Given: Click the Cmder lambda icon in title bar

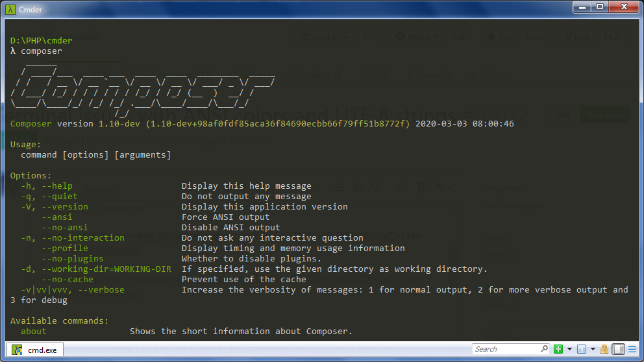Looking at the screenshot, I should tap(10, 10).
